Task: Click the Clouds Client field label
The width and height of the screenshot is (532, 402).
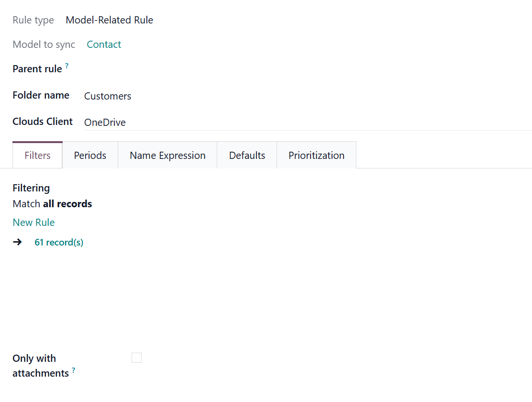Action: click(x=43, y=122)
